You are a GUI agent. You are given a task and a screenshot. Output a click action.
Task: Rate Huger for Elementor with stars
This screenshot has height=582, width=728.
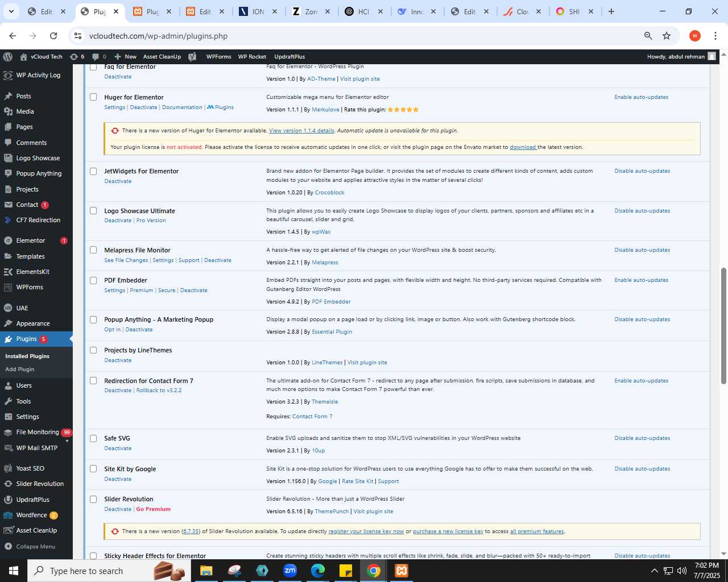click(403, 110)
